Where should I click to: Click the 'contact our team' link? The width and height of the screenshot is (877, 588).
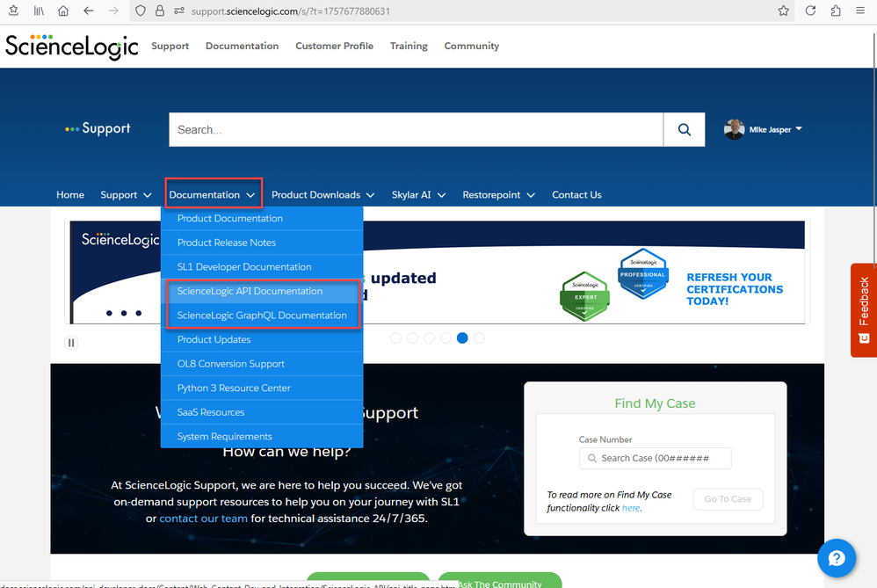(x=203, y=519)
